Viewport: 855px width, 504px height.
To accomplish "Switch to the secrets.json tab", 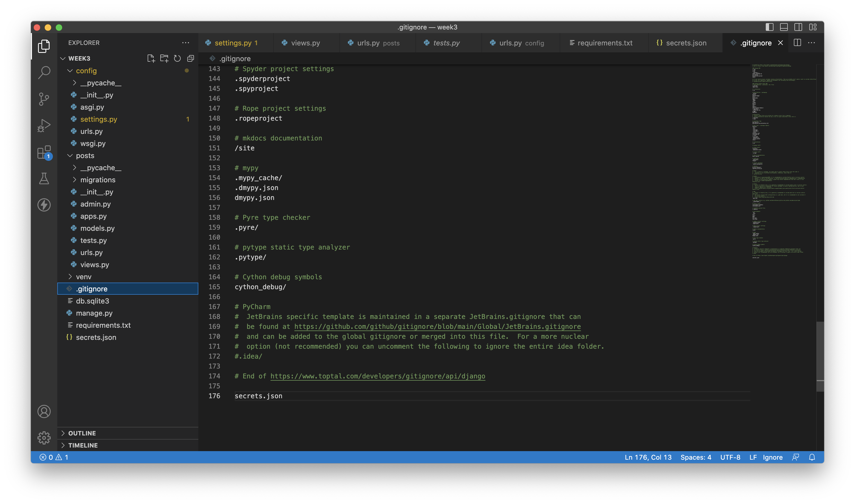I will (x=686, y=43).
